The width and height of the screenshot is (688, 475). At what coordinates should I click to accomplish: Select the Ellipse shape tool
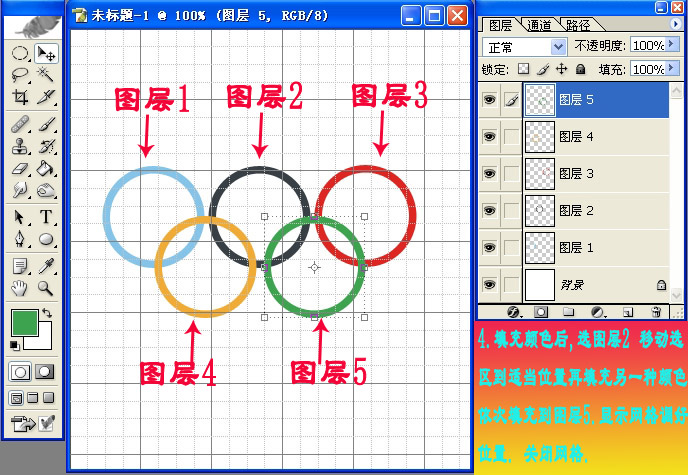click(46, 239)
